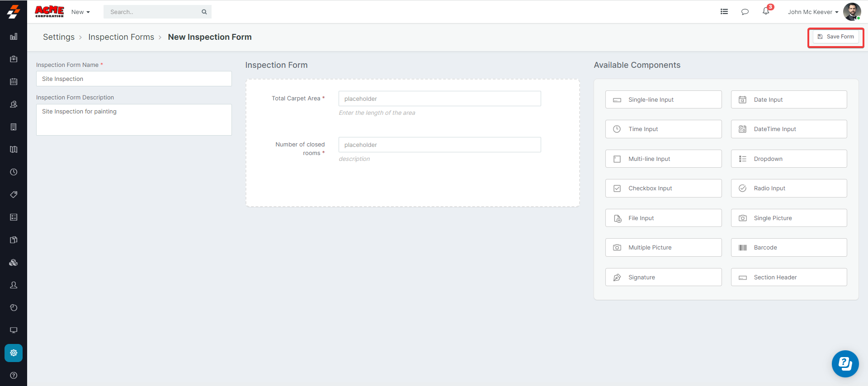Screen dimensions: 868x386
Task: Expand the New dropdown menu
Action: point(80,12)
